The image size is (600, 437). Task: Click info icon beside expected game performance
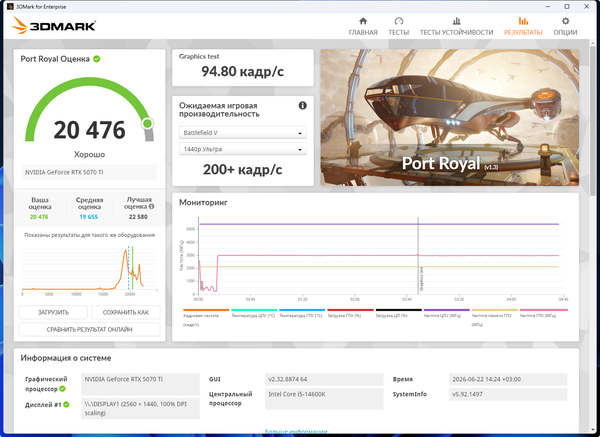point(302,106)
